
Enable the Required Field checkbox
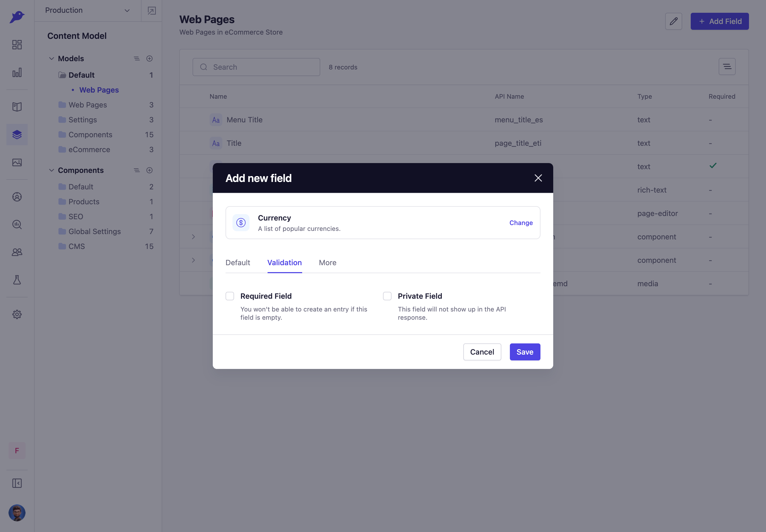point(230,296)
